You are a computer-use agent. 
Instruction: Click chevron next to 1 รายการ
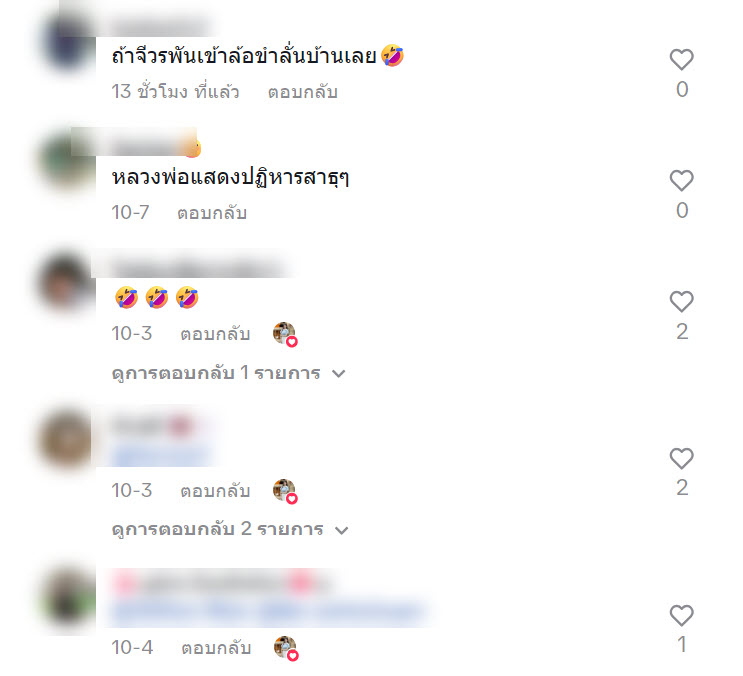click(x=339, y=374)
